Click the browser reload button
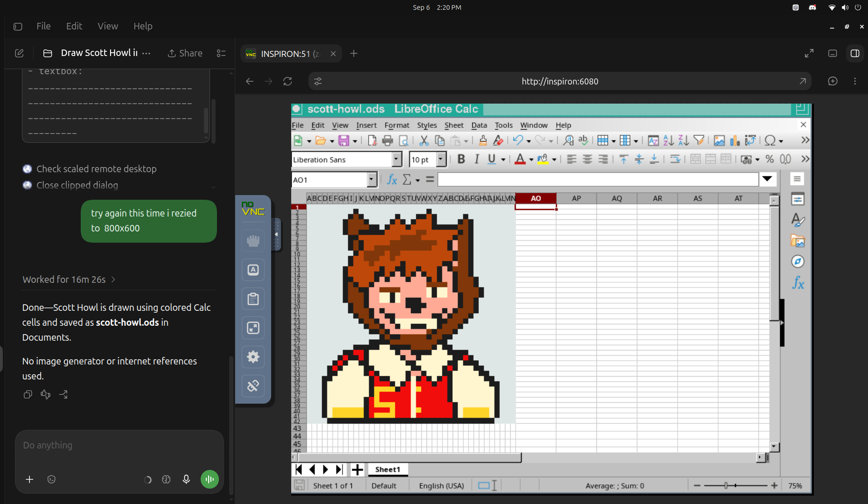This screenshot has height=504, width=868. [287, 81]
